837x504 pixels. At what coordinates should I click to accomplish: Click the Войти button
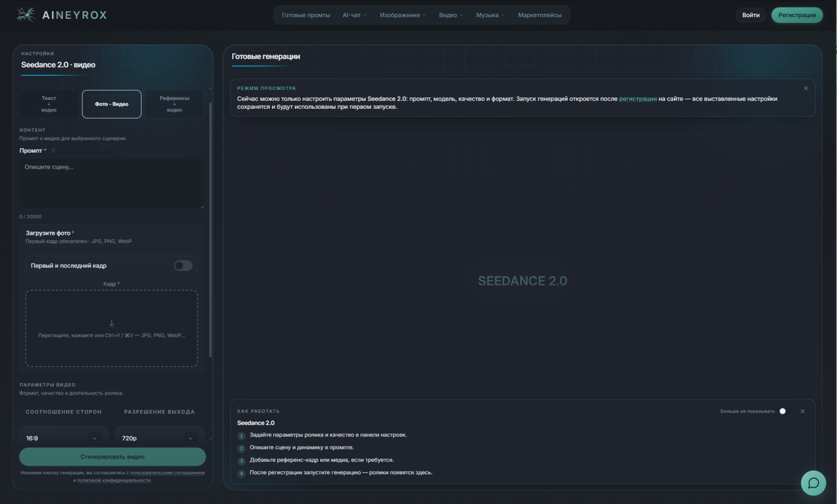751,15
